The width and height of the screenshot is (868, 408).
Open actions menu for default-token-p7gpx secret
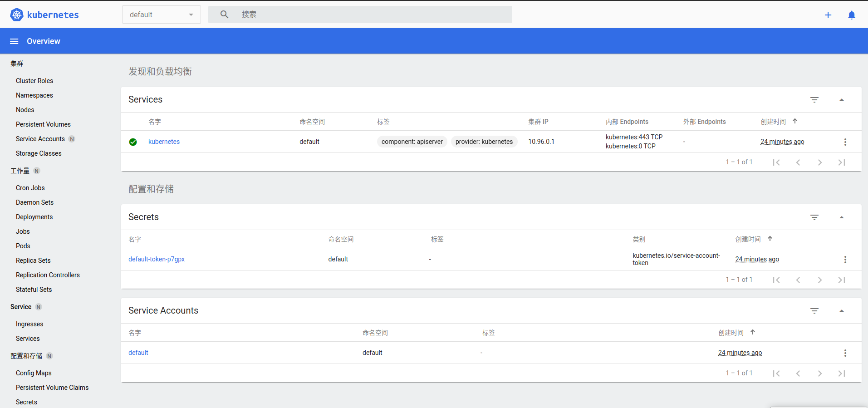point(845,260)
